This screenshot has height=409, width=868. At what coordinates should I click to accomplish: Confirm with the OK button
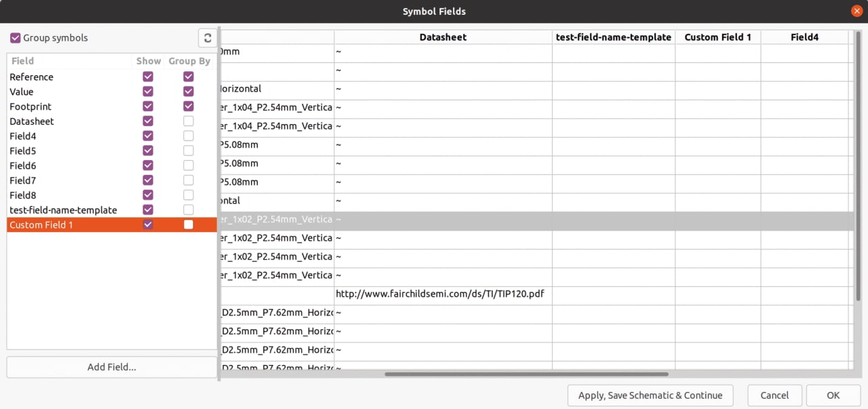pyautogui.click(x=833, y=395)
